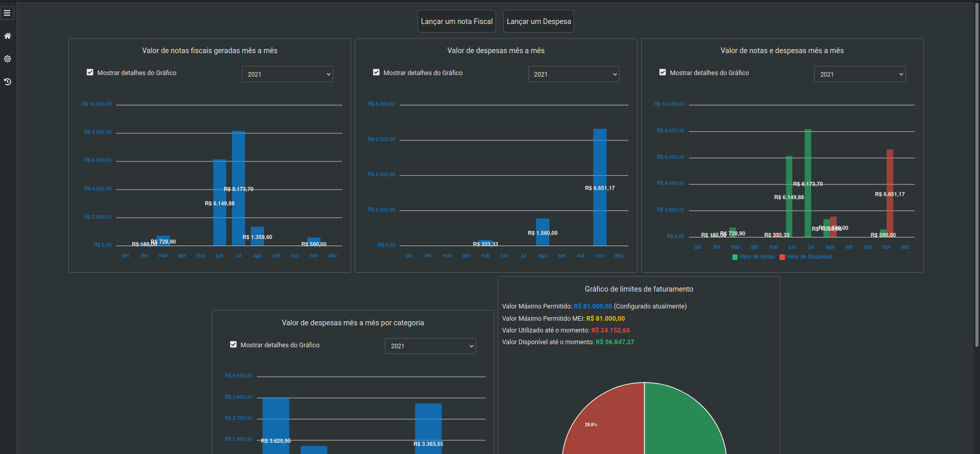Image resolution: width=980 pixels, height=454 pixels.
Task: Open year dropdown in notas e despesas chart
Action: [x=860, y=74]
